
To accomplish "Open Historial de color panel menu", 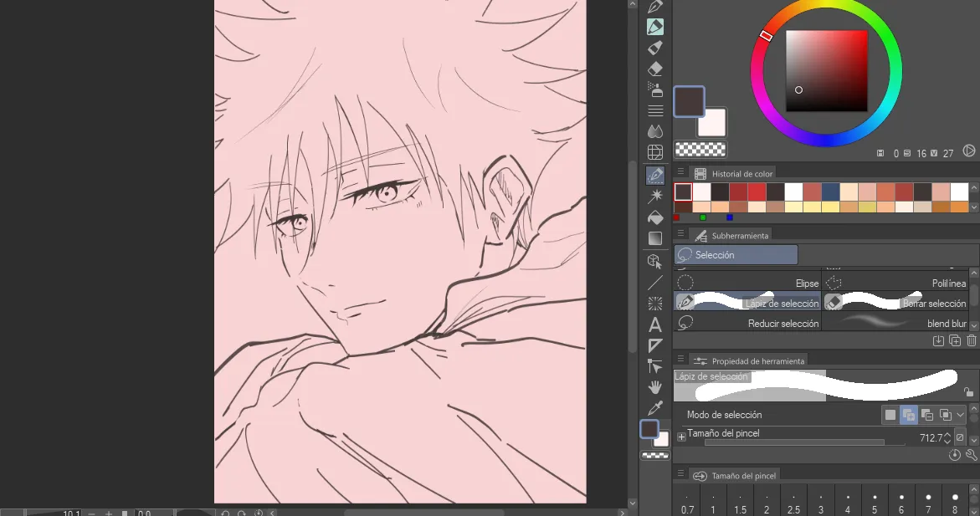I will (x=680, y=171).
